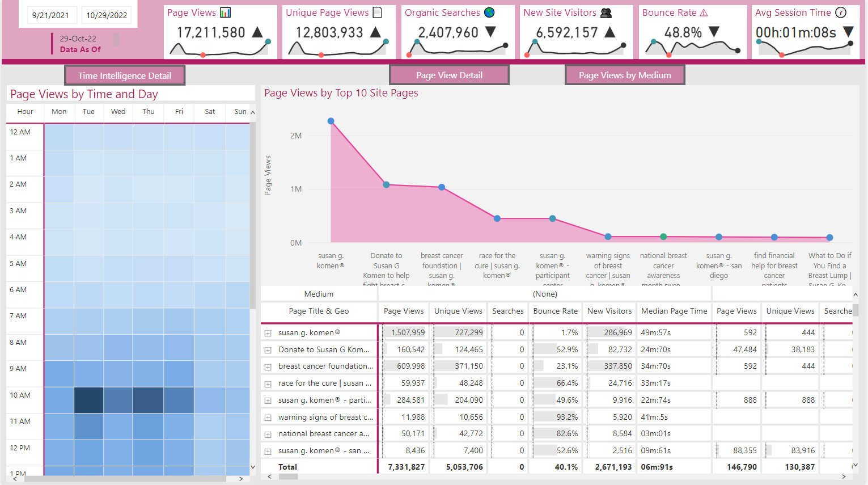Click the Avg Session Time clock icon

tap(841, 12)
